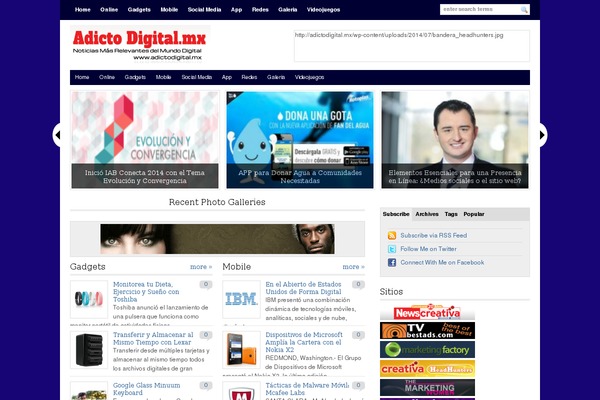
Task: Open the creativa HeadHunters banner
Action: coord(427,368)
